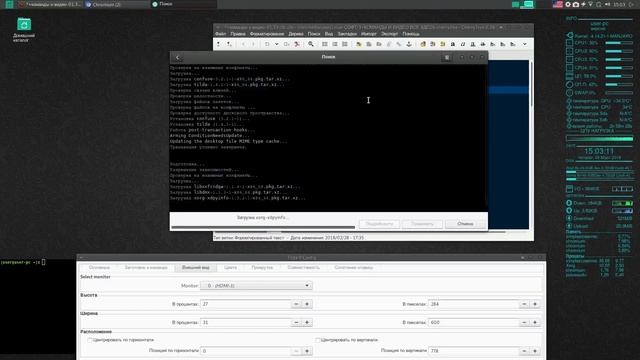Click the to-do list icon in CherryTree

pyautogui.click(x=345, y=44)
